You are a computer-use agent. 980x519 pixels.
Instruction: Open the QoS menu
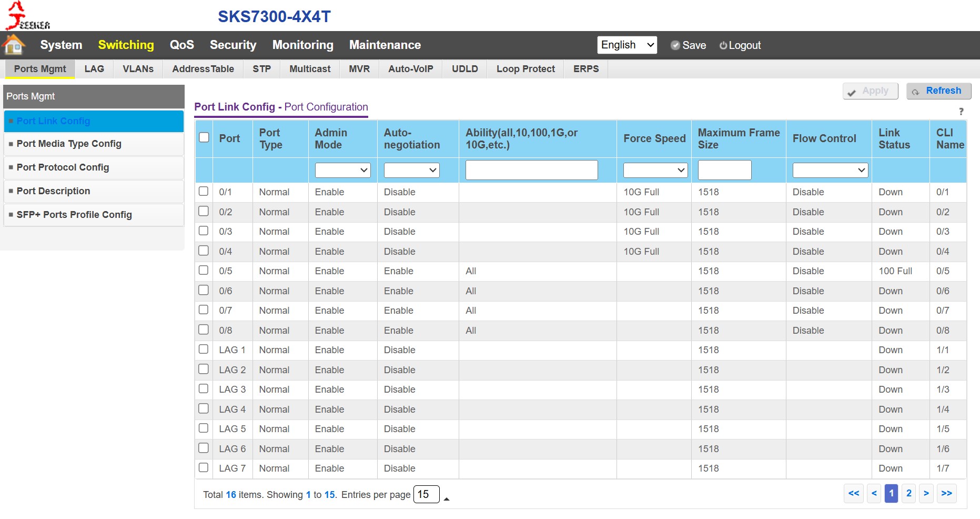click(x=182, y=45)
